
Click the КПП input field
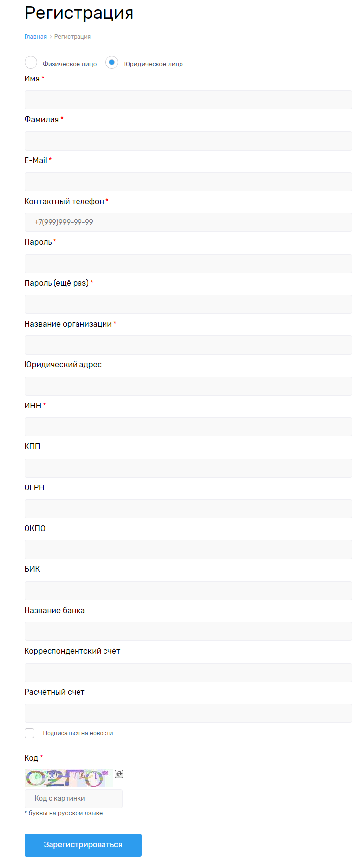click(x=188, y=468)
